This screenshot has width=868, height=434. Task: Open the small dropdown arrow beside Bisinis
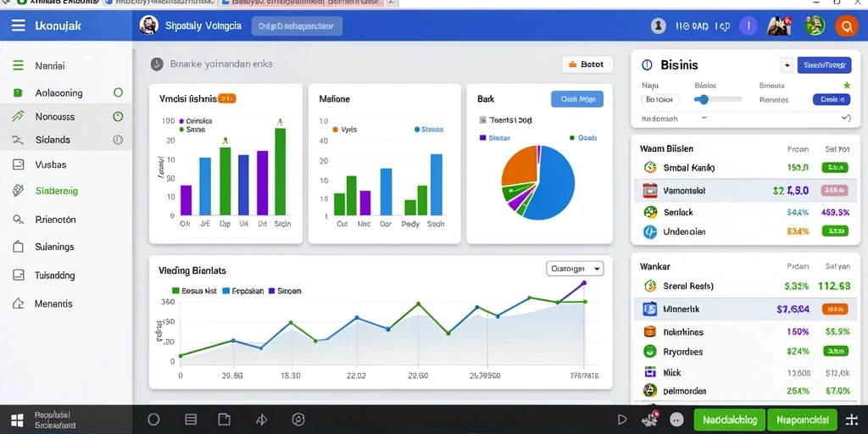click(x=787, y=65)
